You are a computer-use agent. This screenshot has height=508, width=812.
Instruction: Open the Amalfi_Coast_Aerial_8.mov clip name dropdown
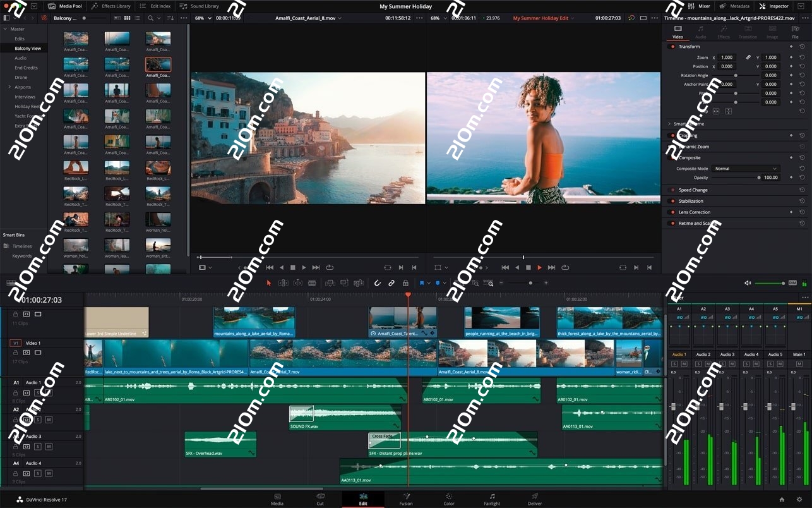[x=308, y=18]
